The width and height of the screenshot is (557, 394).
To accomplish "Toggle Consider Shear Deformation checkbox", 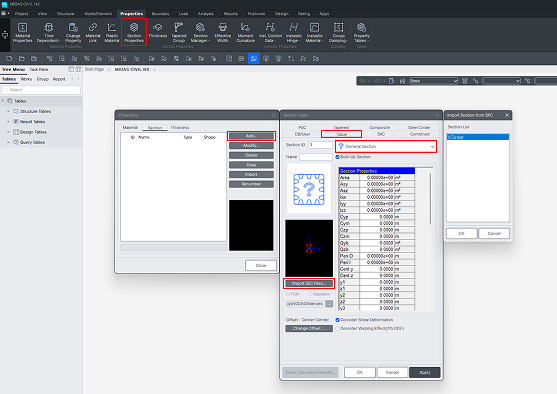I will tap(338, 320).
